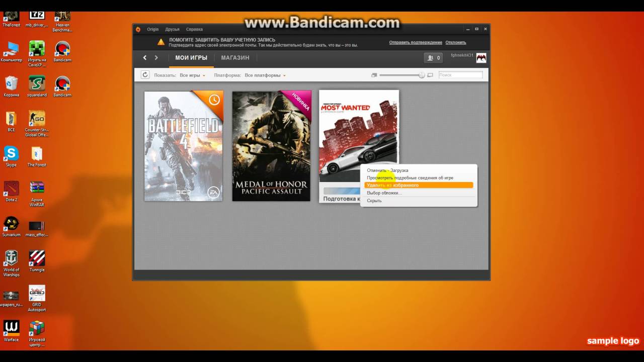Open Архив WinRAR desktop file
This screenshot has width=644, height=362.
(37, 194)
